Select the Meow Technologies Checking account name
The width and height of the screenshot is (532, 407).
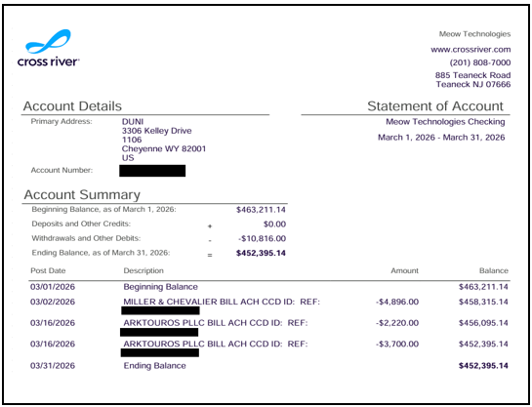click(x=445, y=122)
